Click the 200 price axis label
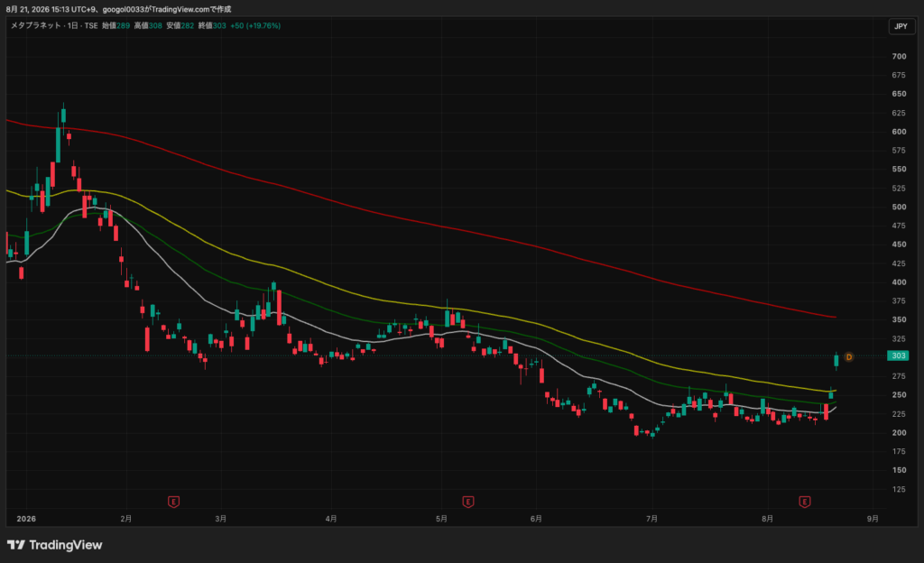 point(900,433)
